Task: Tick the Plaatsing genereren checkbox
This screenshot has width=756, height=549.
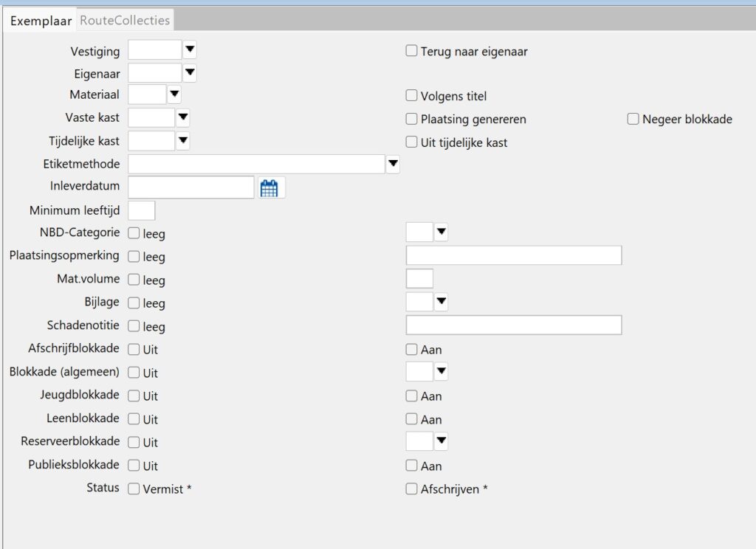Action: 412,119
